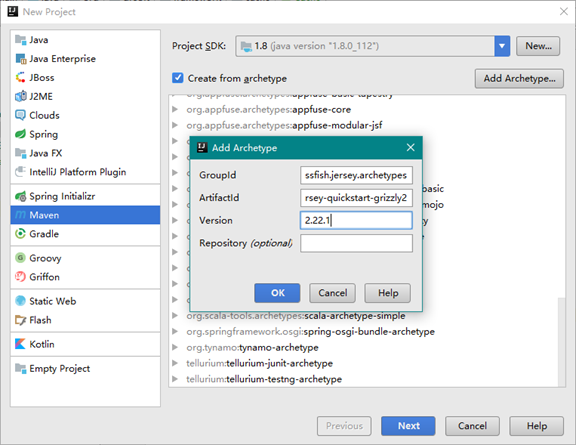
Task: Click the archetype list vertical scrollbar
Action: click(x=561, y=342)
